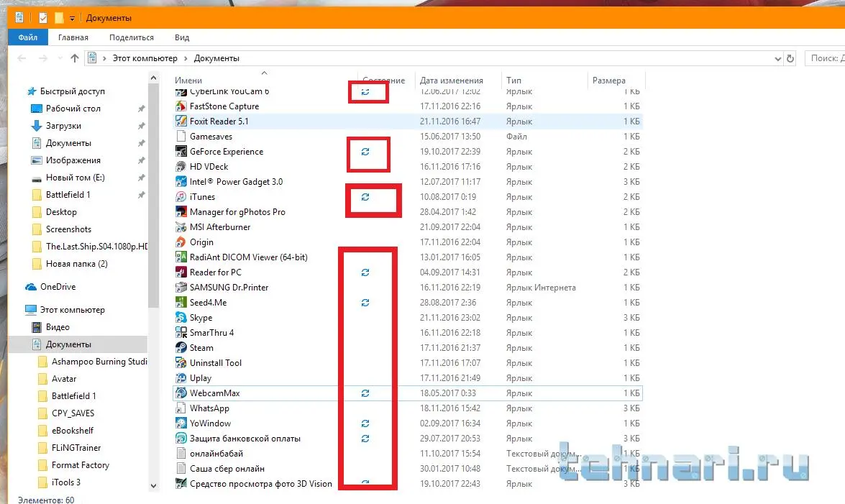The image size is (845, 504).
Task: Expand the chevron before Документы in path
Action: pyautogui.click(x=186, y=58)
